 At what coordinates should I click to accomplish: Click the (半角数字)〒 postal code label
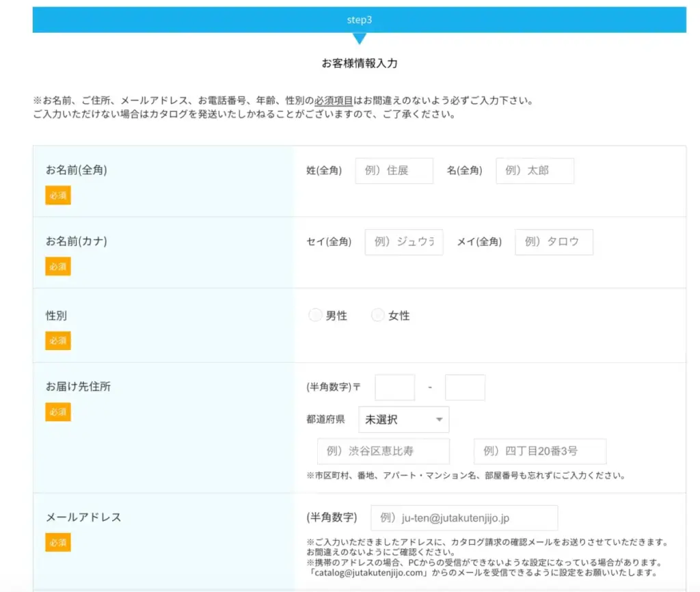(334, 387)
